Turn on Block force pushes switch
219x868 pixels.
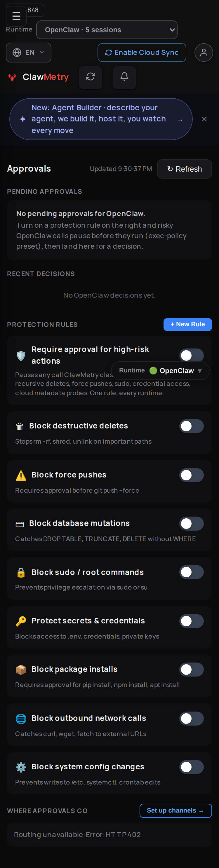pyautogui.click(x=191, y=475)
